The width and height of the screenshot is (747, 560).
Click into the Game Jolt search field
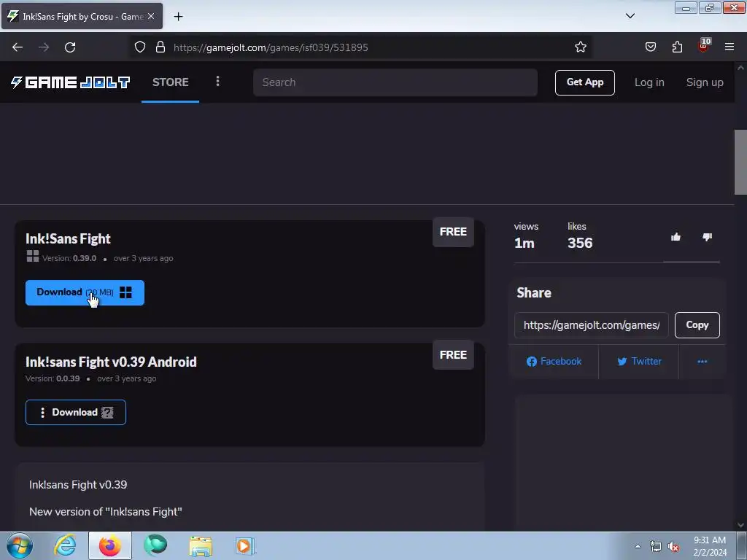coord(395,82)
